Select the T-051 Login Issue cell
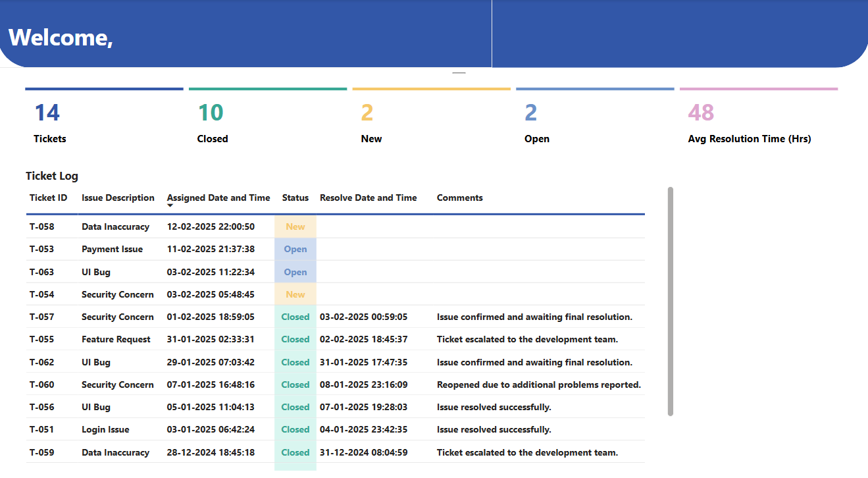868x478 pixels. click(105, 429)
